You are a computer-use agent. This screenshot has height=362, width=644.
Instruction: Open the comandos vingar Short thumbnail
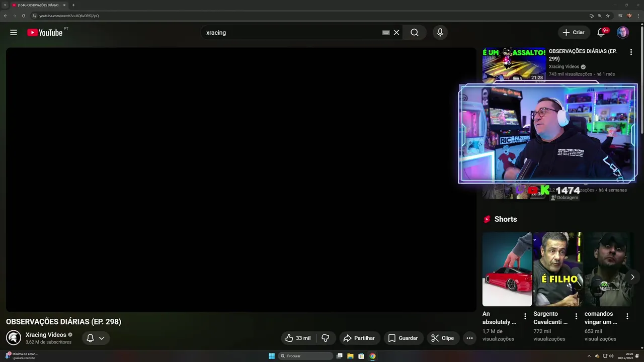click(x=609, y=269)
